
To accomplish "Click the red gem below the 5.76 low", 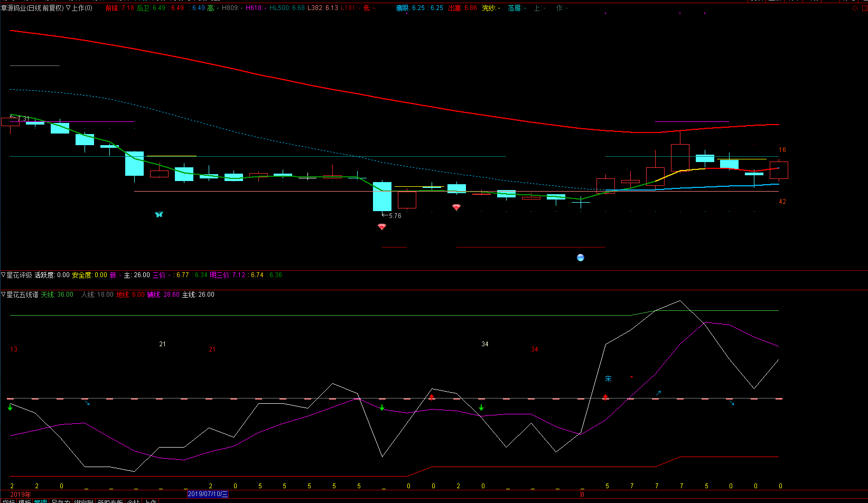I will pyautogui.click(x=382, y=226).
